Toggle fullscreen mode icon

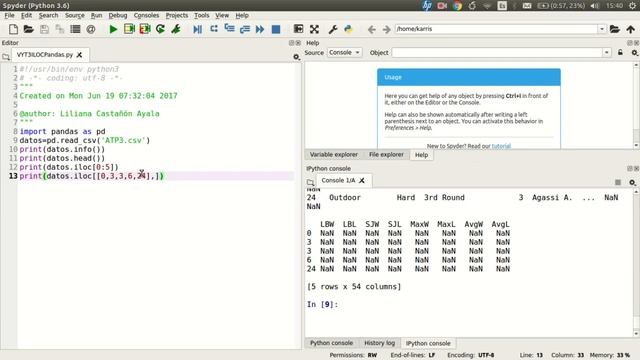point(314,29)
